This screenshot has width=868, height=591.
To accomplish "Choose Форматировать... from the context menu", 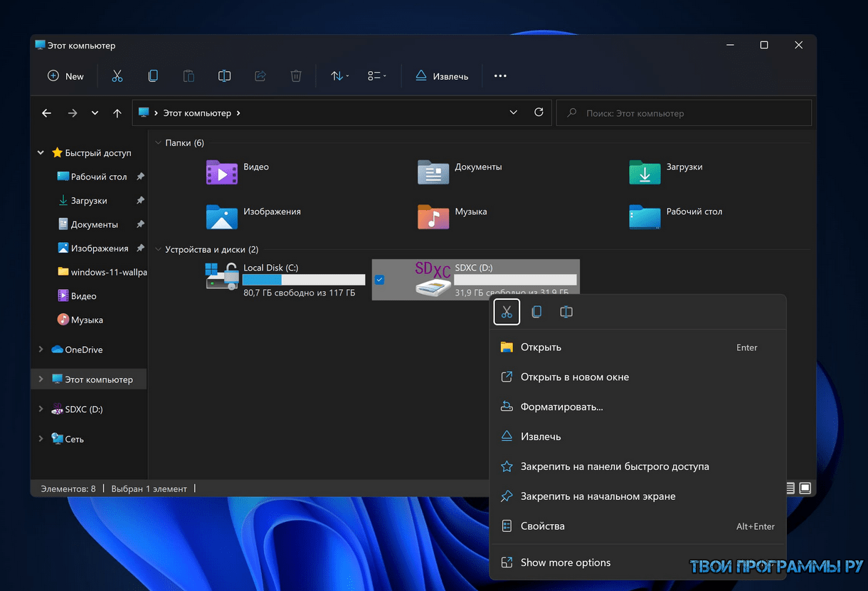I will click(638, 407).
